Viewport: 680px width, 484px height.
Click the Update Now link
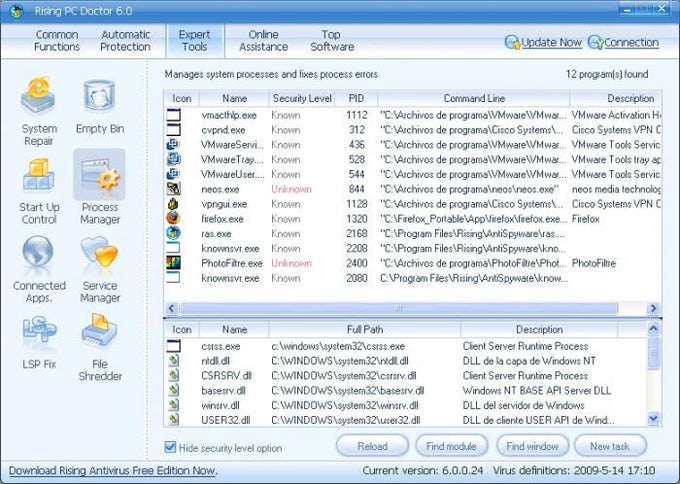coord(551,43)
